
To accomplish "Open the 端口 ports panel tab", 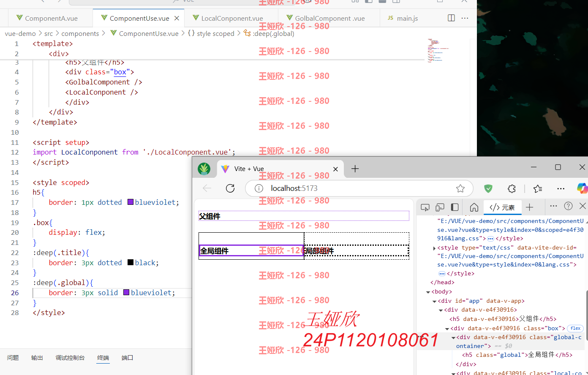I will [127, 358].
